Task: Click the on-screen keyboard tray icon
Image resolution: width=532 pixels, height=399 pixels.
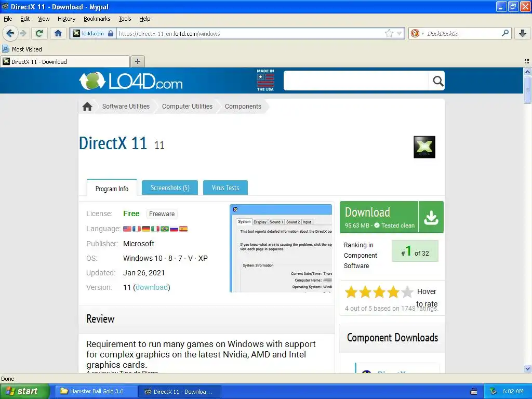Action: coord(474,392)
